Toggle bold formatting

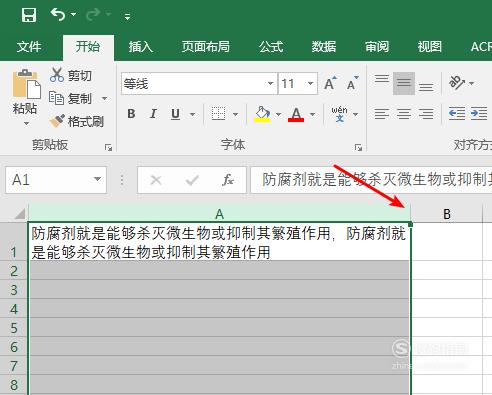131,114
